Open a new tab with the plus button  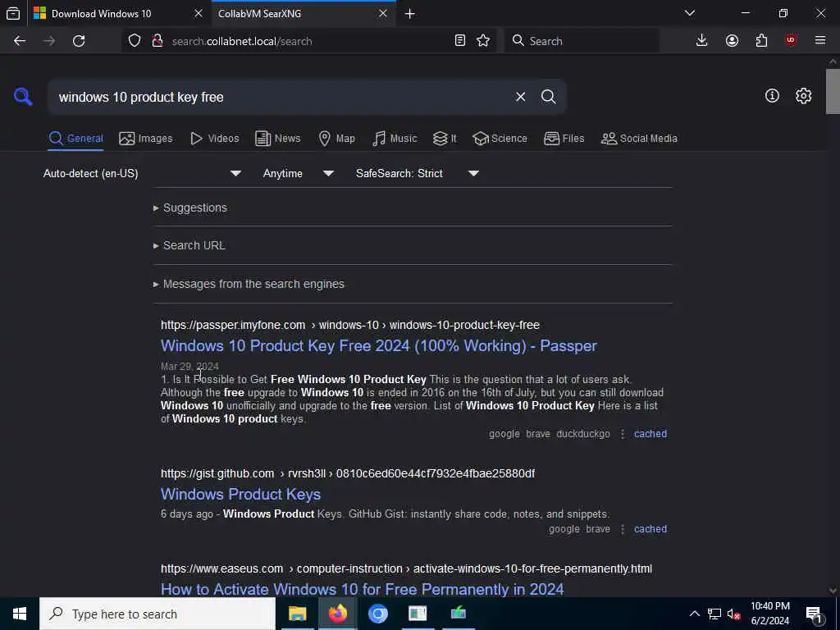click(x=410, y=14)
